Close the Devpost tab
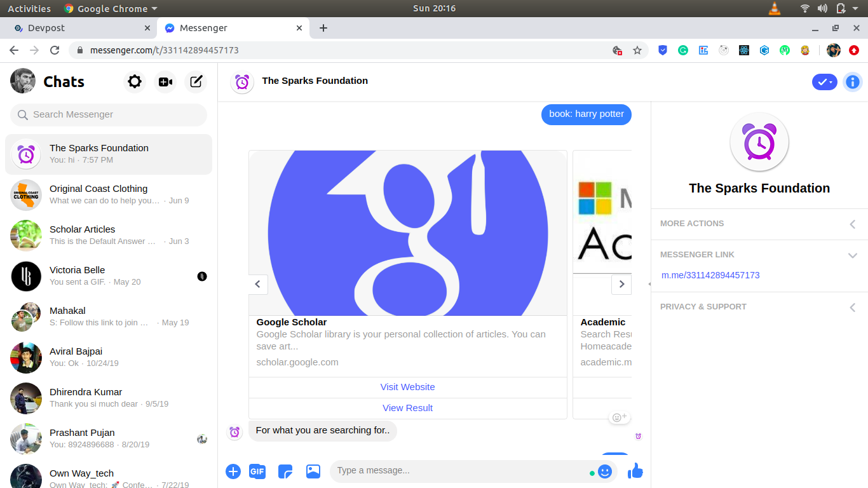 tap(147, 28)
